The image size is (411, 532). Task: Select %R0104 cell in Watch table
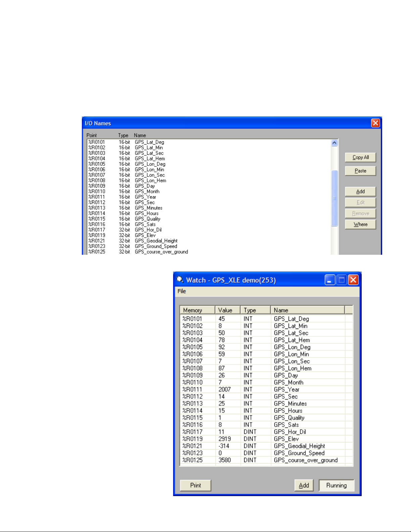click(x=193, y=340)
